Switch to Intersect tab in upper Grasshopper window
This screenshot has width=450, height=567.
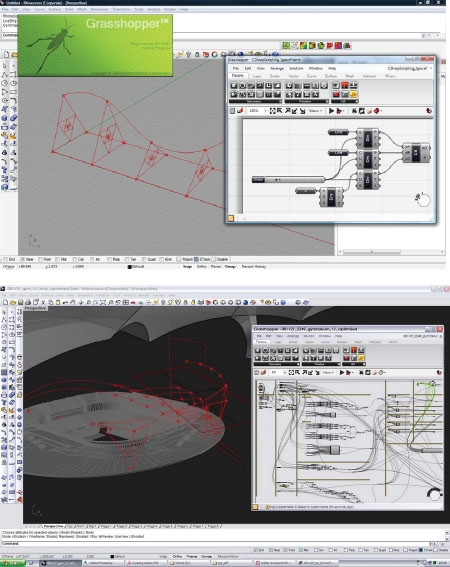point(369,76)
